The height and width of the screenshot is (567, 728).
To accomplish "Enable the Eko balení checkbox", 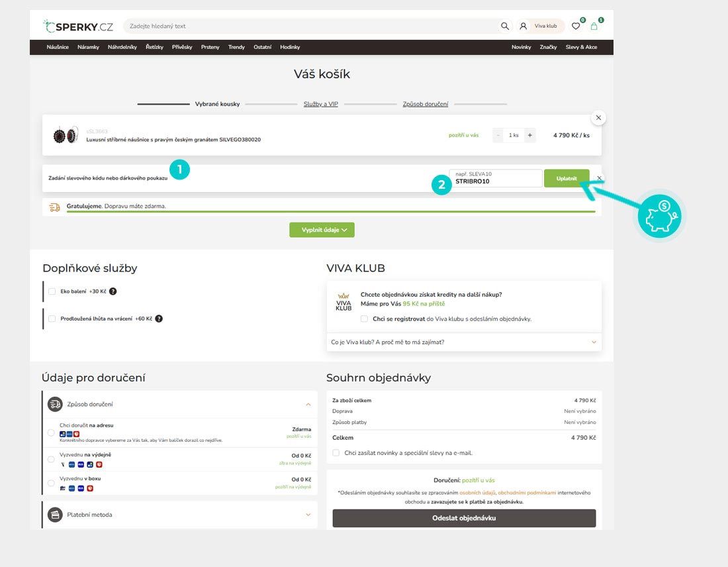I will pos(52,291).
